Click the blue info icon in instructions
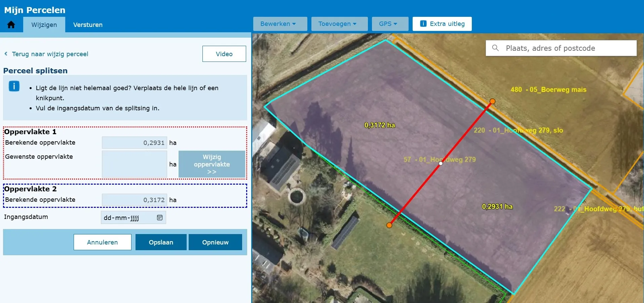 14,86
